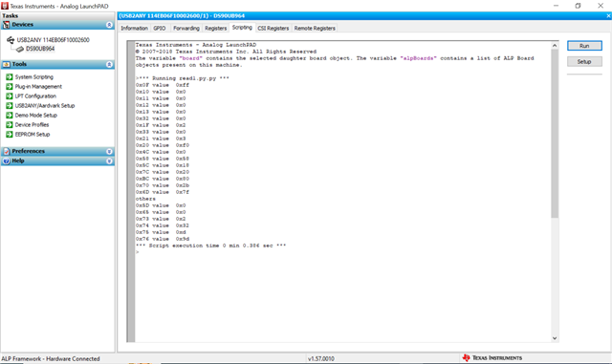Click the USB2ANY device connection icon
612x364 pixels.
(x=11, y=40)
